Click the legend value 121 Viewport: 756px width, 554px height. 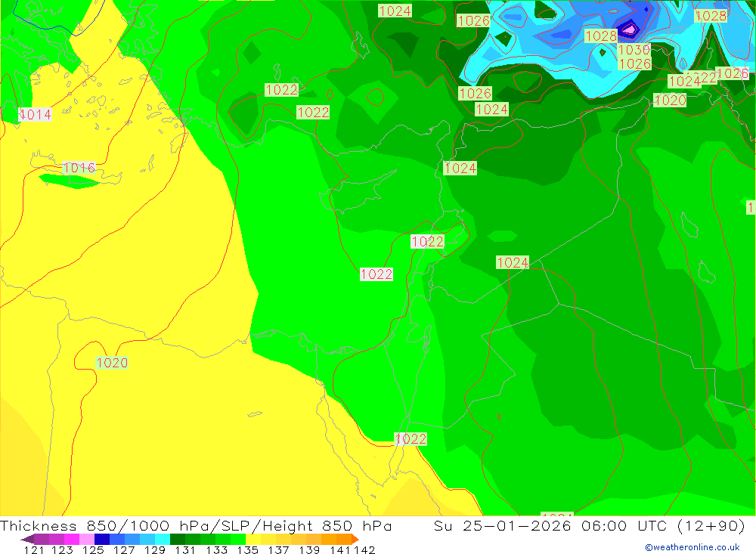34,549
